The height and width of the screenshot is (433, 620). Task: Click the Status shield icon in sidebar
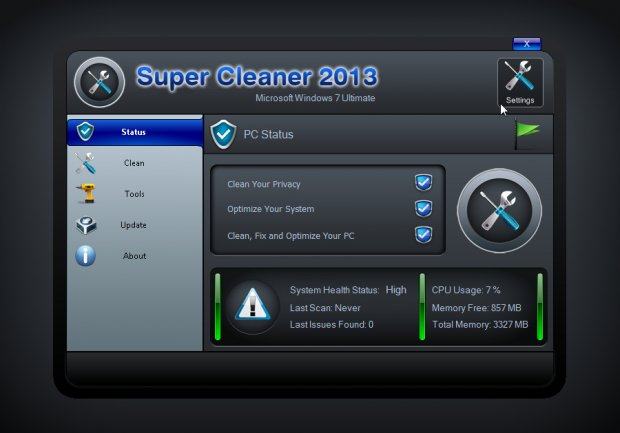[85, 131]
